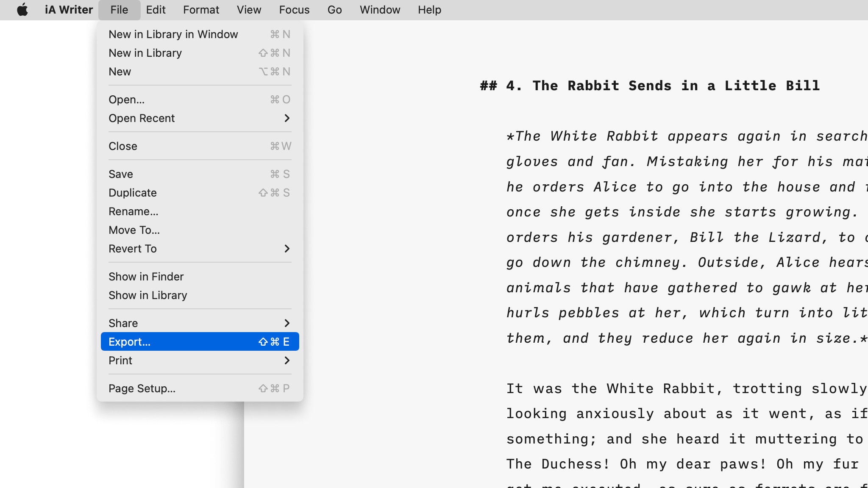Expand the Open Recent submenu arrow
The image size is (868, 488).
[287, 118]
